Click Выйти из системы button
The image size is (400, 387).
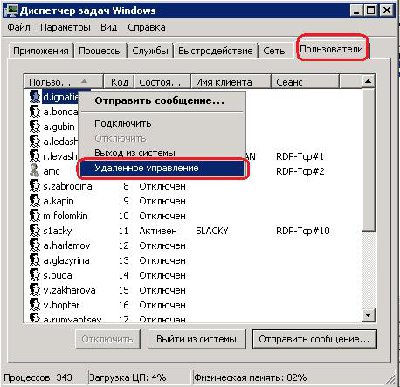196,339
